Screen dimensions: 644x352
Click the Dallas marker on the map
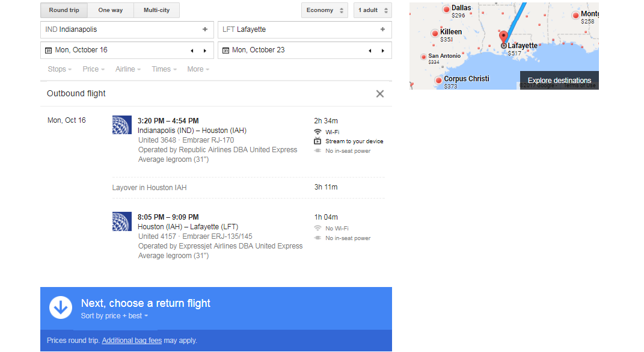coord(446,9)
